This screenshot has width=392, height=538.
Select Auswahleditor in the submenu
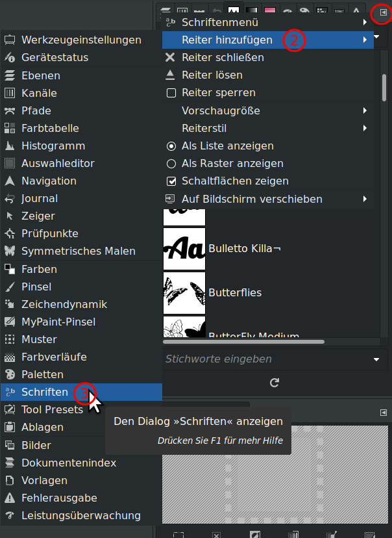point(81,163)
